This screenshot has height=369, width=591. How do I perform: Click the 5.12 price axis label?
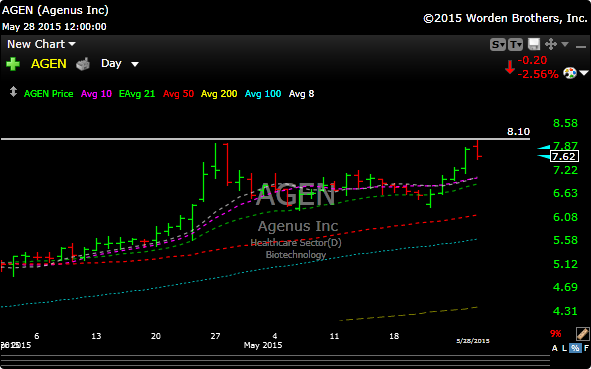(x=565, y=264)
